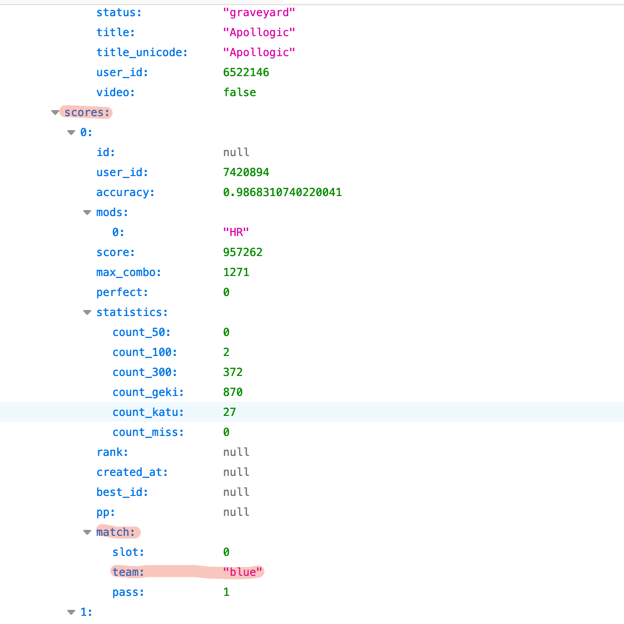This screenshot has width=624, height=624.
Task: Click the count_100 key
Action: pos(144,352)
